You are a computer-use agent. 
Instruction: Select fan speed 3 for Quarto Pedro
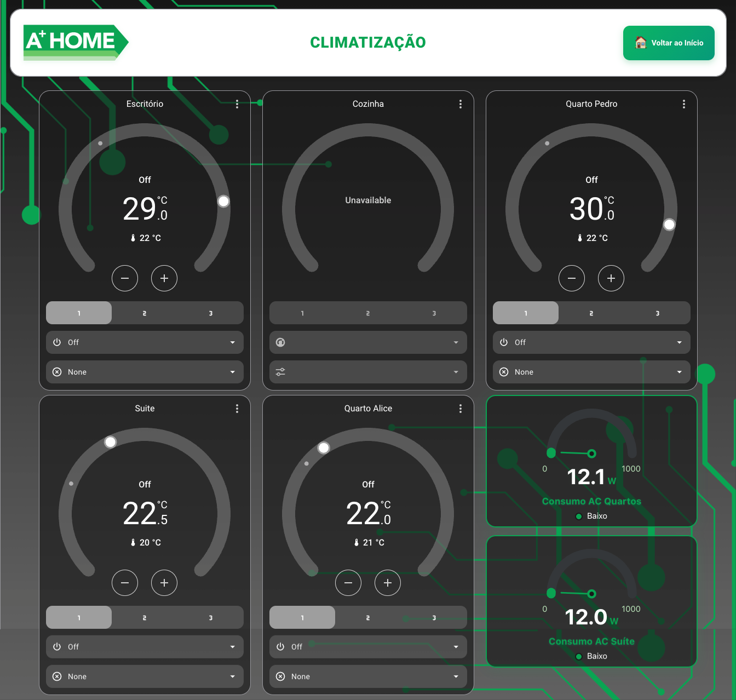[x=657, y=313]
